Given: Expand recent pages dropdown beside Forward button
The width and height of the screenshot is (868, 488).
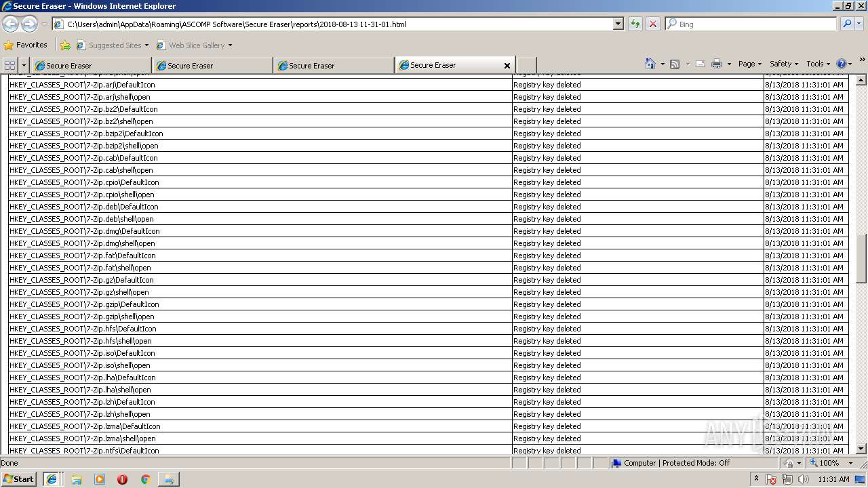Looking at the screenshot, I should 44,24.
